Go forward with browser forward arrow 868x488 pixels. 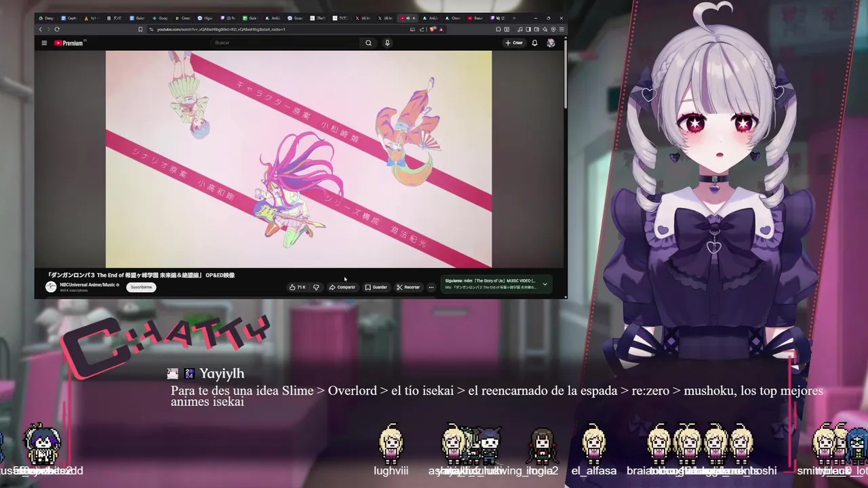click(x=48, y=29)
